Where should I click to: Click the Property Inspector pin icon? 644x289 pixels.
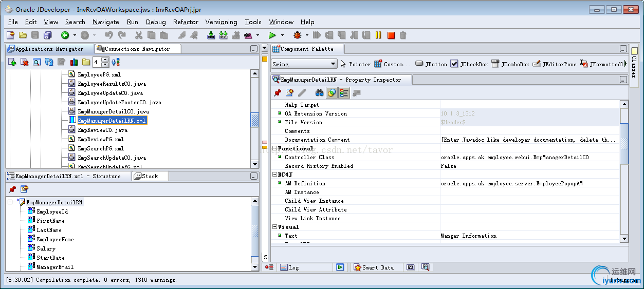pyautogui.click(x=277, y=93)
